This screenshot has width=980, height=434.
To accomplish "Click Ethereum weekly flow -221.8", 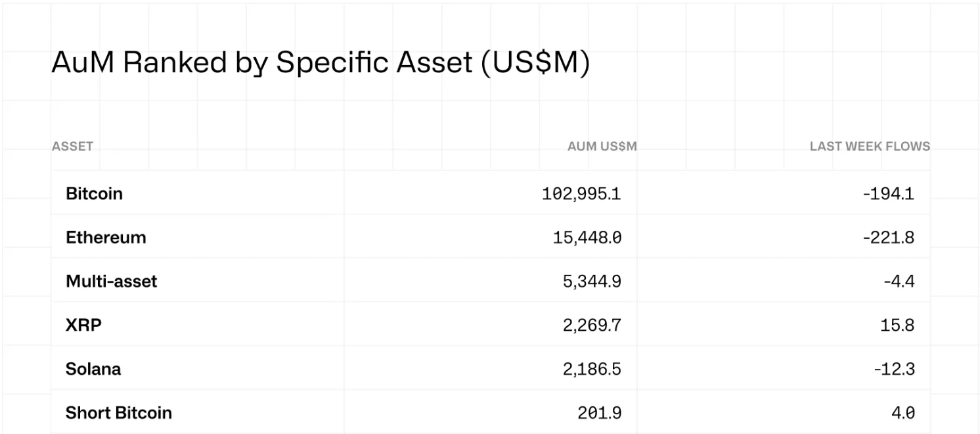I will 888,237.
